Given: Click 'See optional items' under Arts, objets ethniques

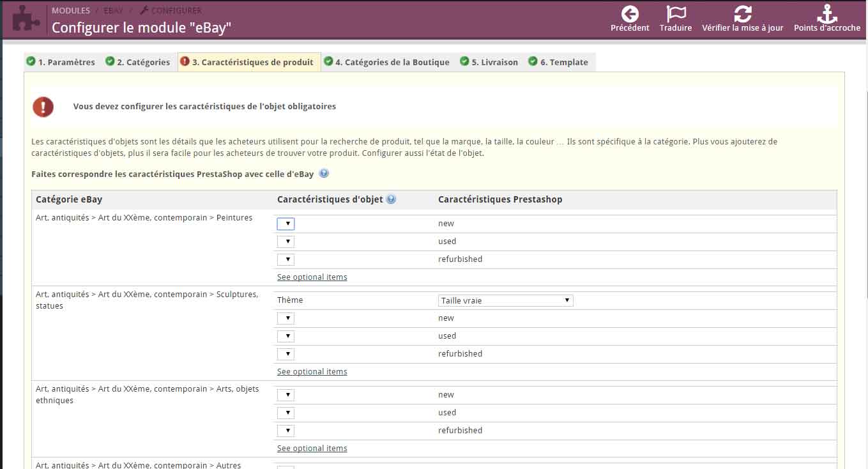Looking at the screenshot, I should click(x=312, y=449).
